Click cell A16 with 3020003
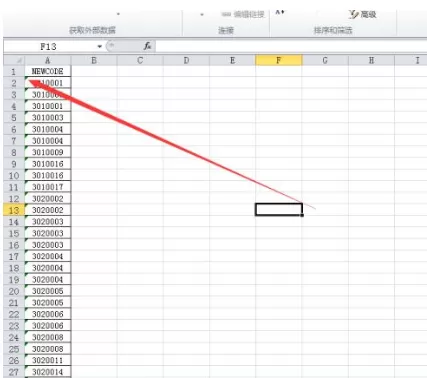The height and width of the screenshot is (378, 427). [48, 245]
